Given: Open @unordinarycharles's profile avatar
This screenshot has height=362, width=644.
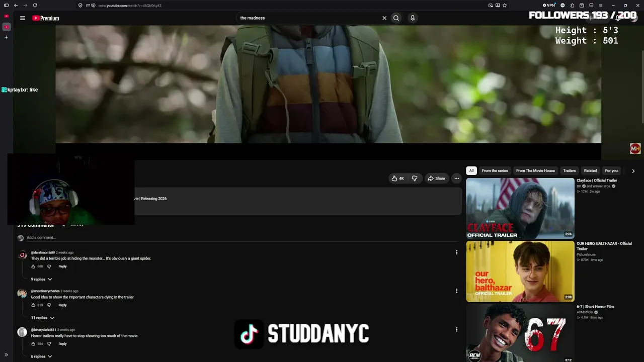Looking at the screenshot, I should click(x=22, y=294).
